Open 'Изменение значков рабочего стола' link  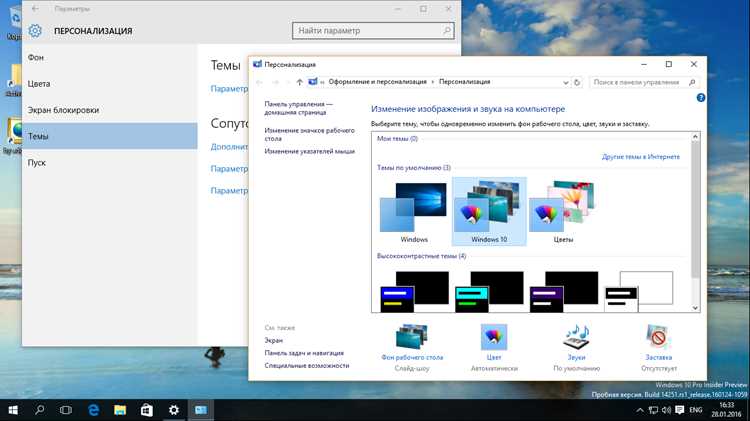(x=309, y=134)
